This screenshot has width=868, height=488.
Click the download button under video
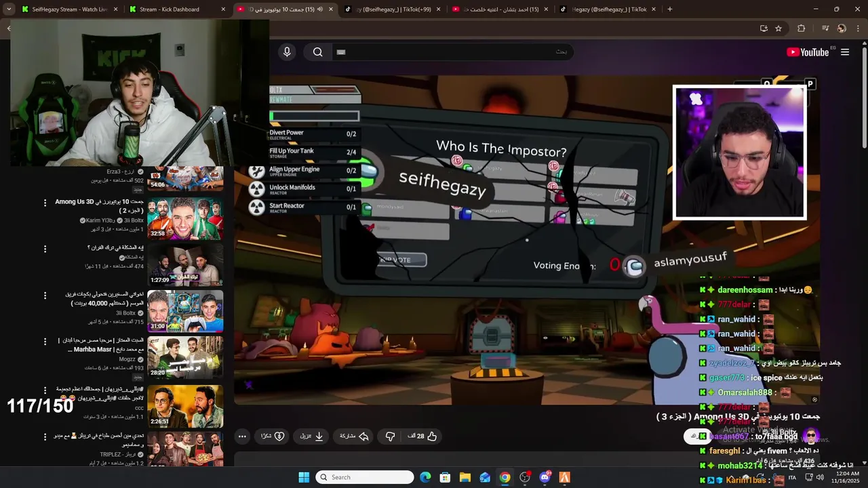coord(312,436)
